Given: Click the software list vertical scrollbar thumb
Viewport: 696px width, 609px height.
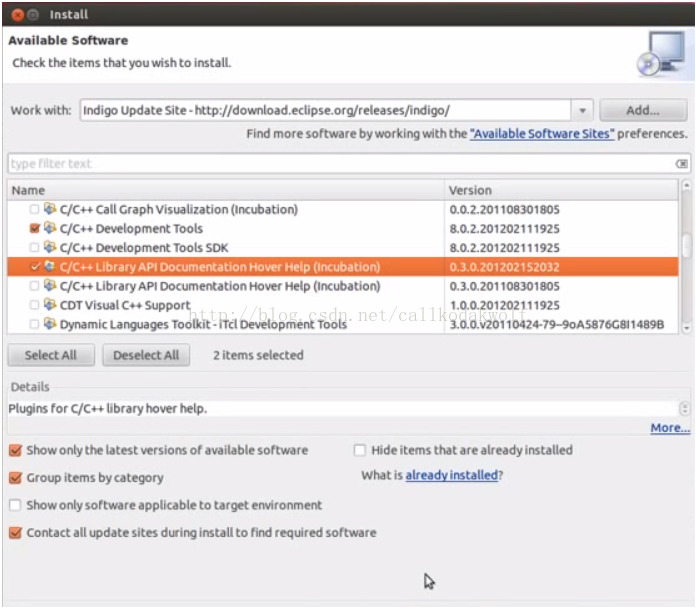Looking at the screenshot, I should click(x=686, y=245).
